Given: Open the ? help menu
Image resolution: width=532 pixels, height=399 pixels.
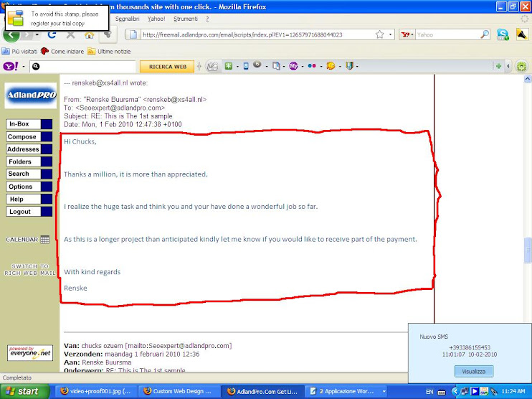Looking at the screenshot, I should [x=207, y=19].
